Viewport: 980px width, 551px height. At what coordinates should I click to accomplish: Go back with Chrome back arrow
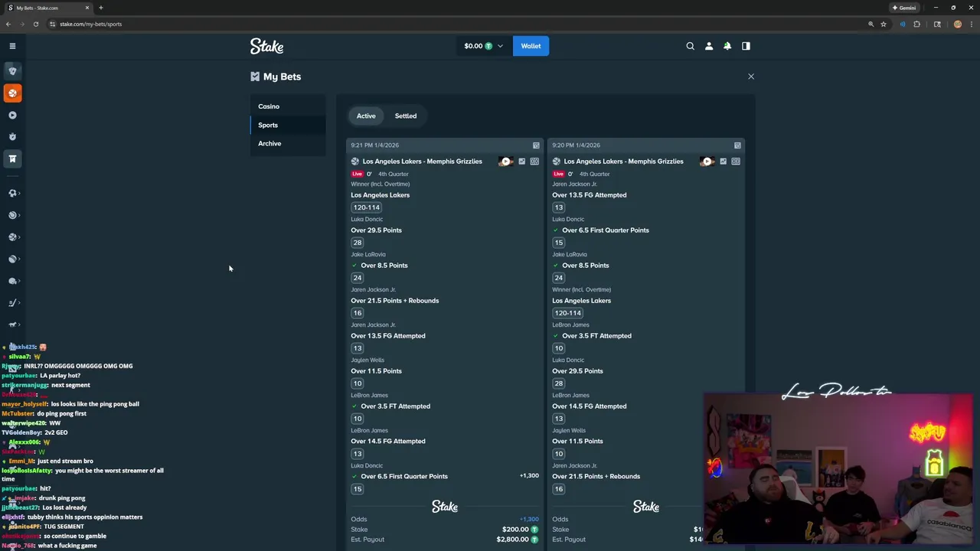pos(8,24)
